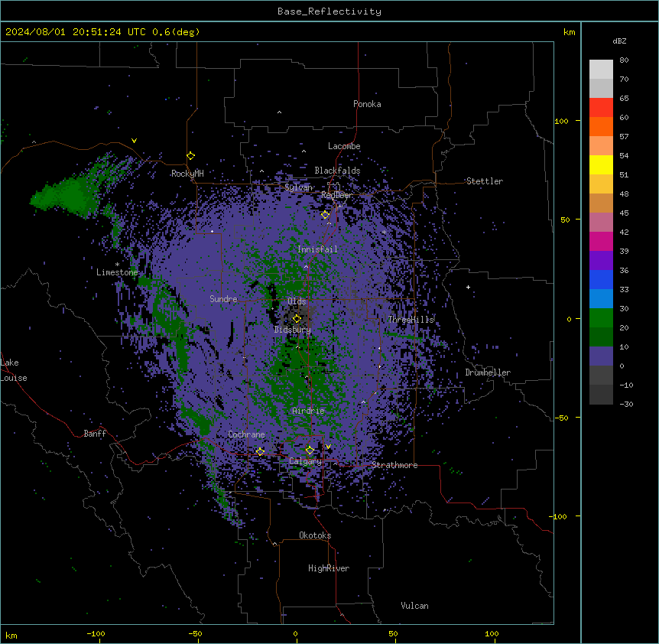The image size is (659, 644).
Task: Select the Sylvan label
Action: point(298,187)
